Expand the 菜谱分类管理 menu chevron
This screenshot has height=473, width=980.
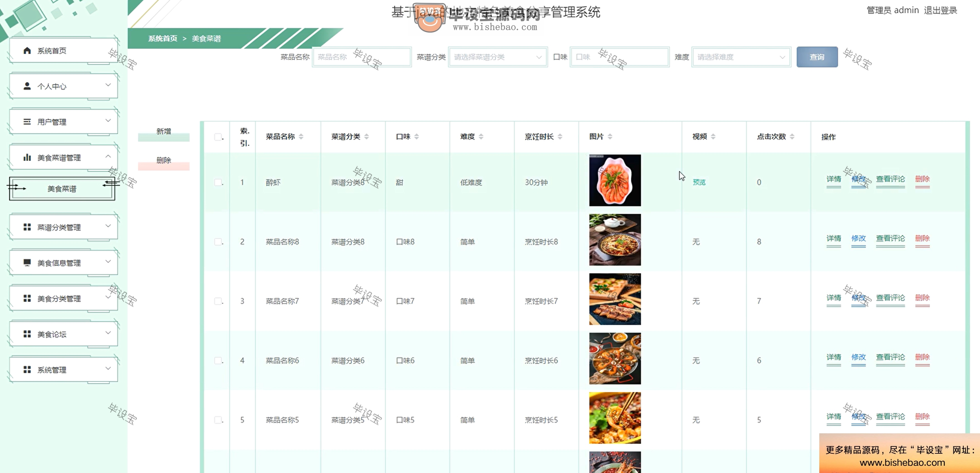coord(108,226)
